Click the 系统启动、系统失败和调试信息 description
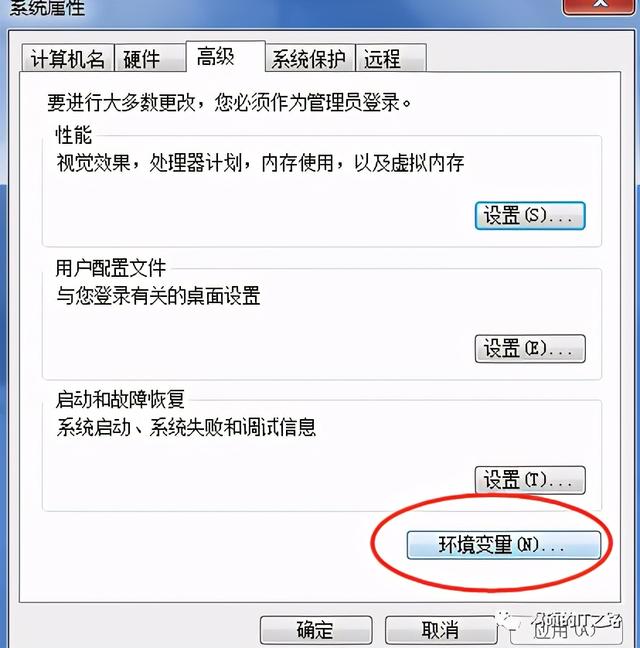Viewport: 640px width, 648px height. click(186, 427)
